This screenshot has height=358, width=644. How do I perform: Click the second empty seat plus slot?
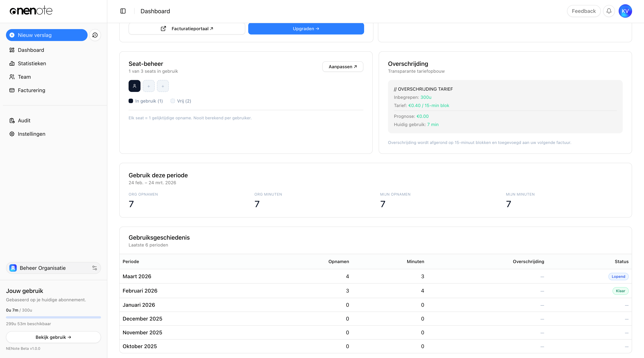(x=163, y=86)
